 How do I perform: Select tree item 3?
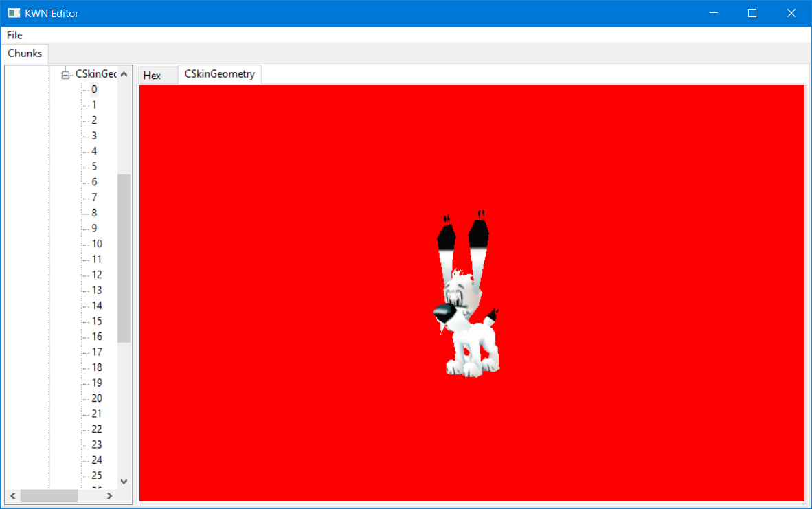pos(94,136)
